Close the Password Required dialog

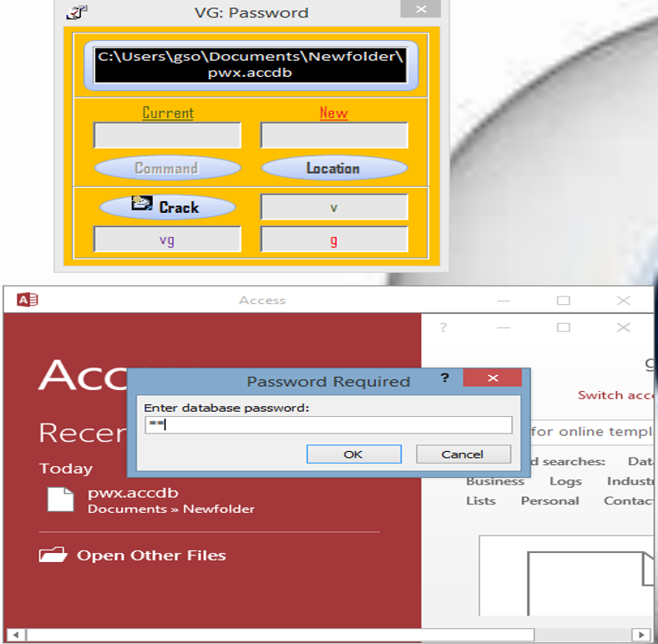[x=493, y=378]
